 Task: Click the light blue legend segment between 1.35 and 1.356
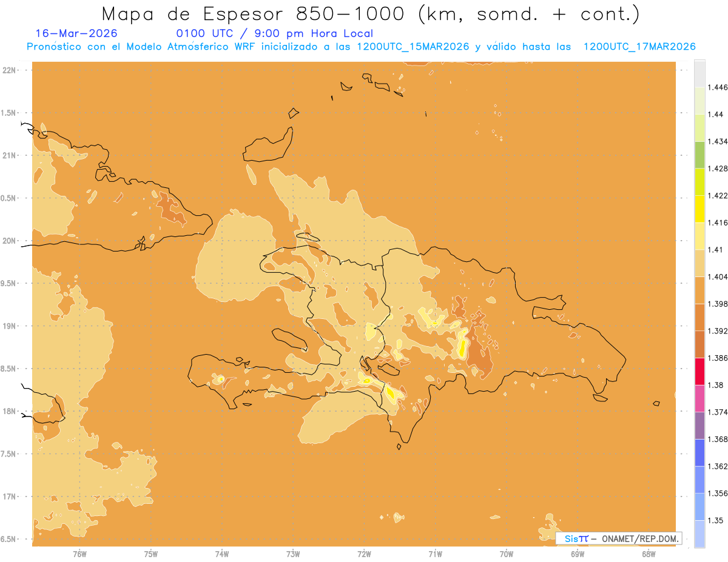pyautogui.click(x=699, y=507)
